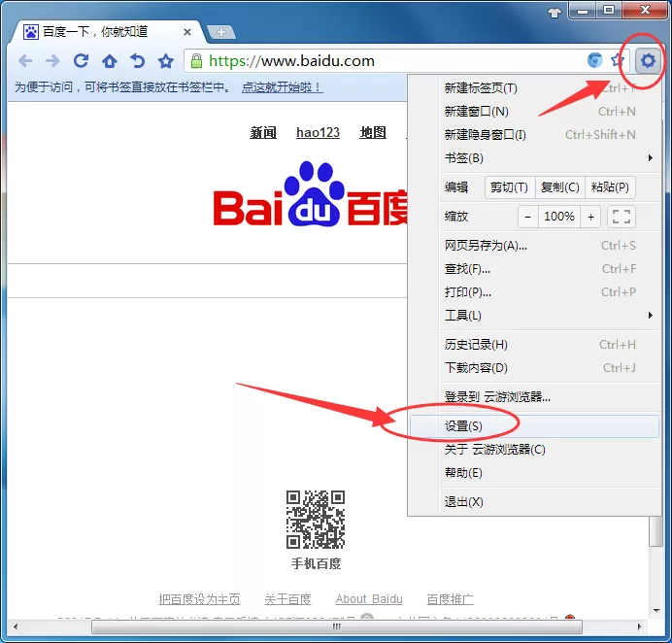Click the green padlock security icon
672x643 pixels.
pyautogui.click(x=196, y=61)
